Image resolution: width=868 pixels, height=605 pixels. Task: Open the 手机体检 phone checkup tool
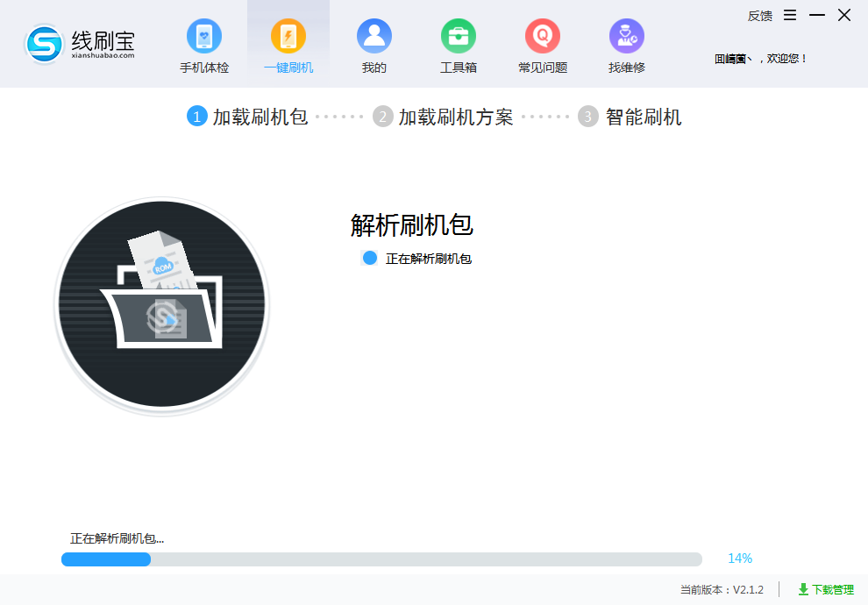click(203, 42)
